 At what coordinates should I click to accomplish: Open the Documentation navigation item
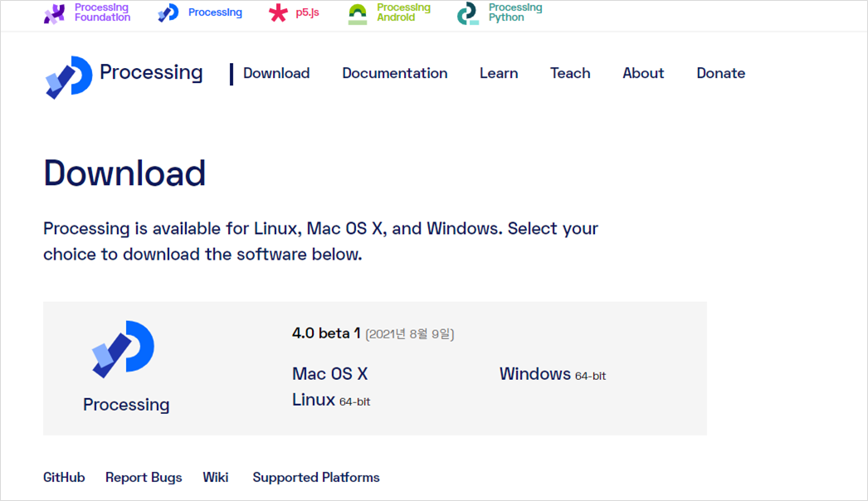pyautogui.click(x=395, y=73)
